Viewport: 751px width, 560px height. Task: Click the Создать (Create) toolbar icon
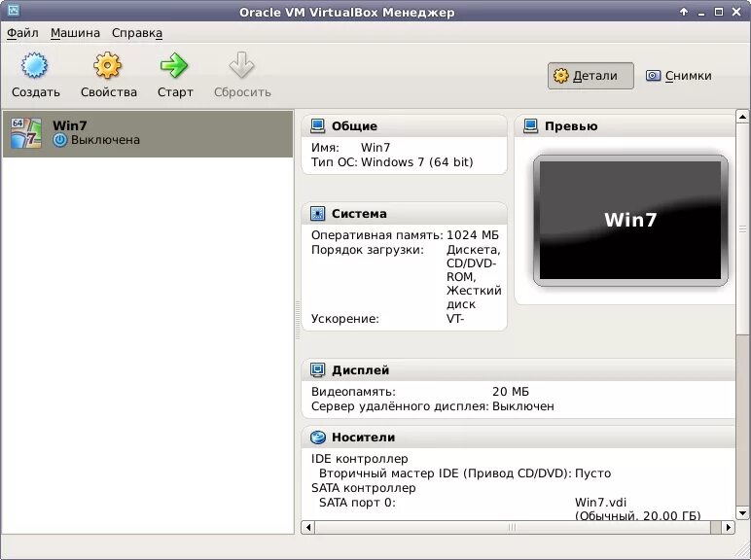(34, 65)
